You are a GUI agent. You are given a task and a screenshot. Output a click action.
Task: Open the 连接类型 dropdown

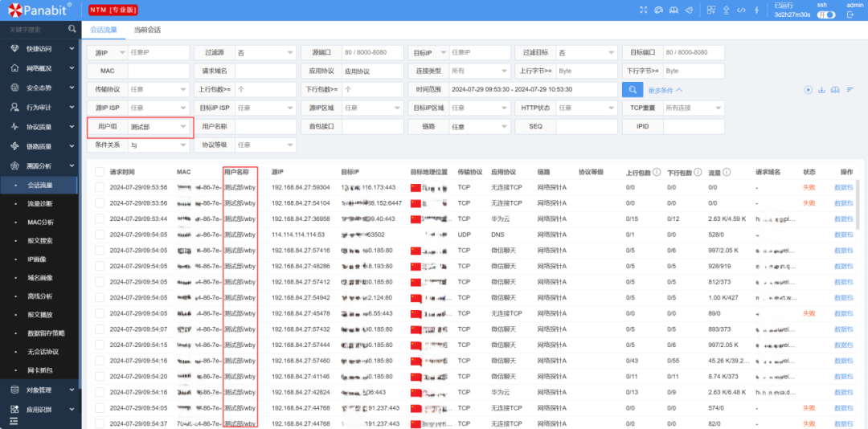click(480, 71)
